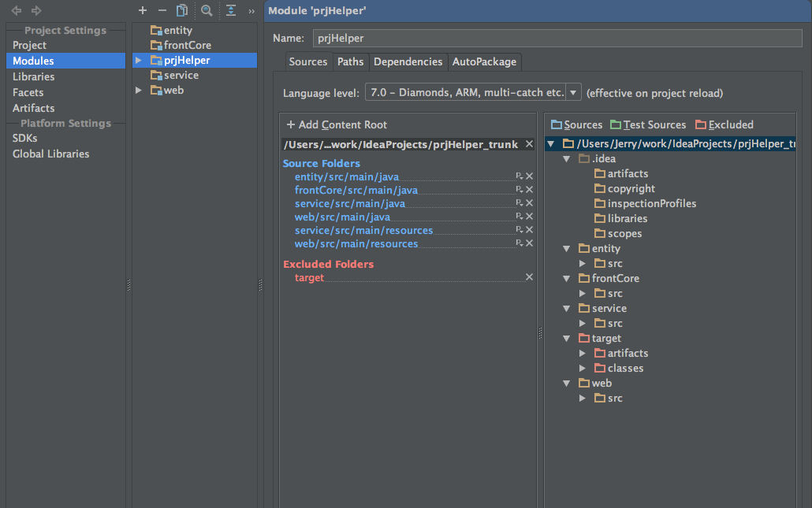812x508 pixels.
Task: Select the copyright folder
Action: 624,189
